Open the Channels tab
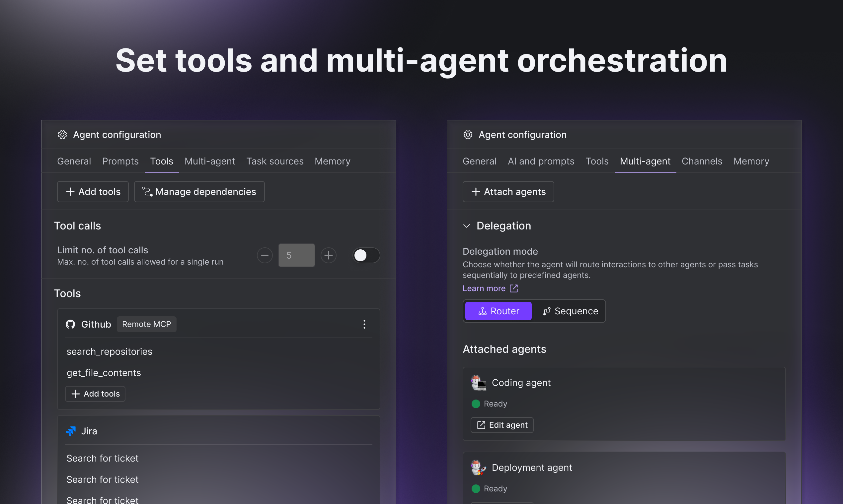This screenshot has width=843, height=504. click(702, 161)
